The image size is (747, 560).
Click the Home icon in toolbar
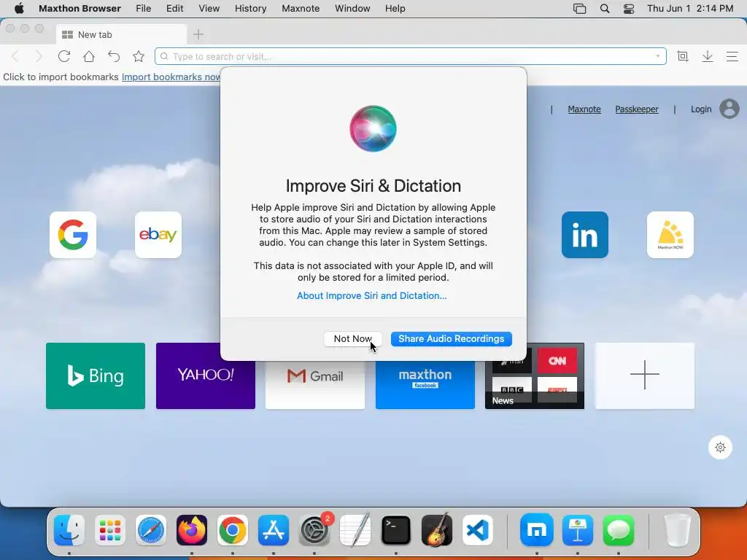[88, 56]
